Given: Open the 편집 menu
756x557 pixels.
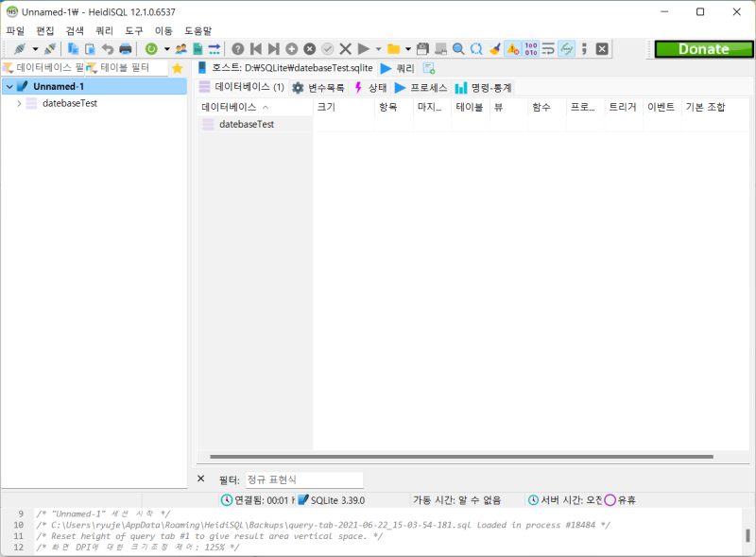Looking at the screenshot, I should coord(45,30).
